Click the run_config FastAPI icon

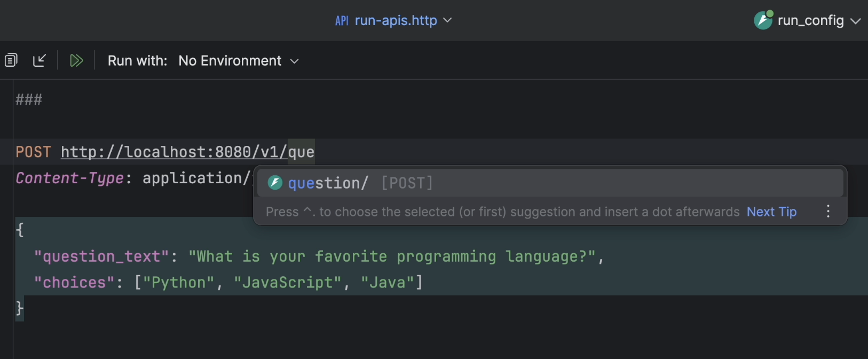763,20
